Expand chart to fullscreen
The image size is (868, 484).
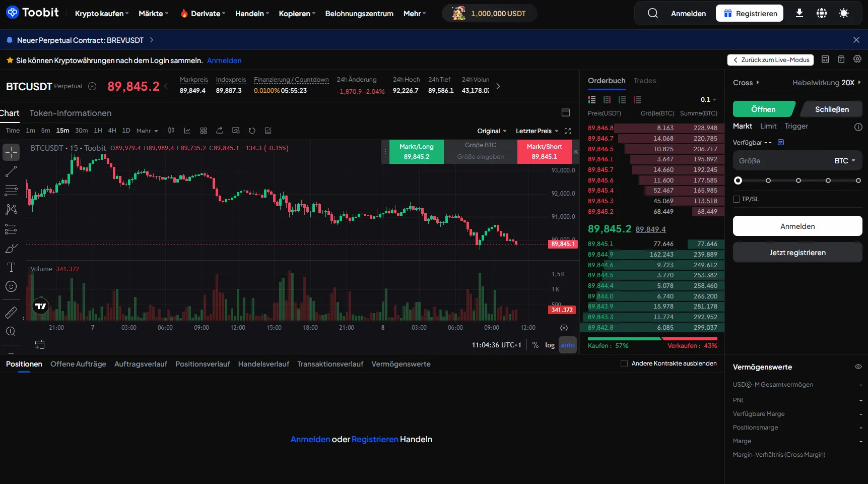[568, 131]
